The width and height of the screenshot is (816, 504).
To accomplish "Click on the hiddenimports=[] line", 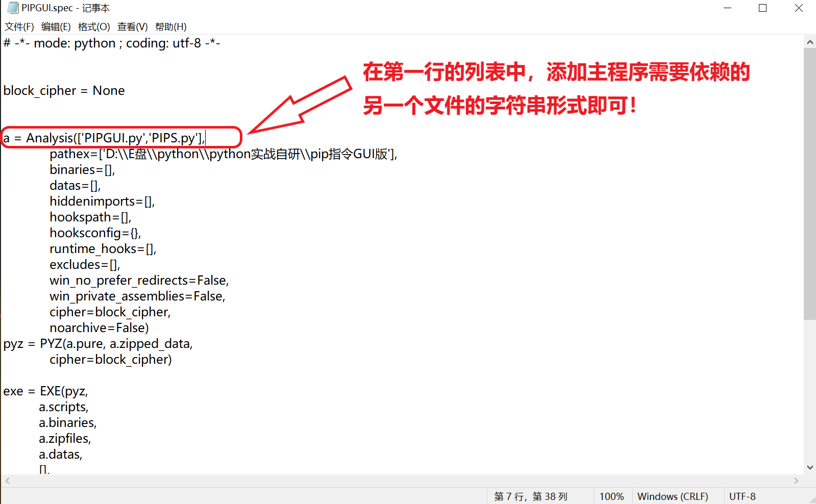I will [x=102, y=201].
